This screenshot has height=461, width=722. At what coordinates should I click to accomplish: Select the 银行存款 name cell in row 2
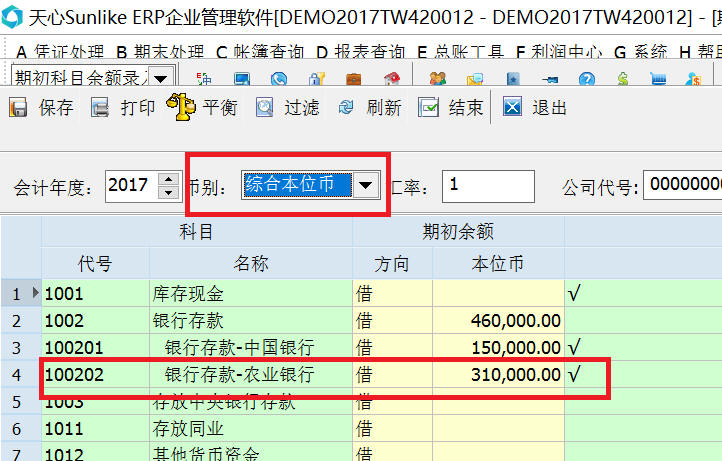pyautogui.click(x=251, y=321)
